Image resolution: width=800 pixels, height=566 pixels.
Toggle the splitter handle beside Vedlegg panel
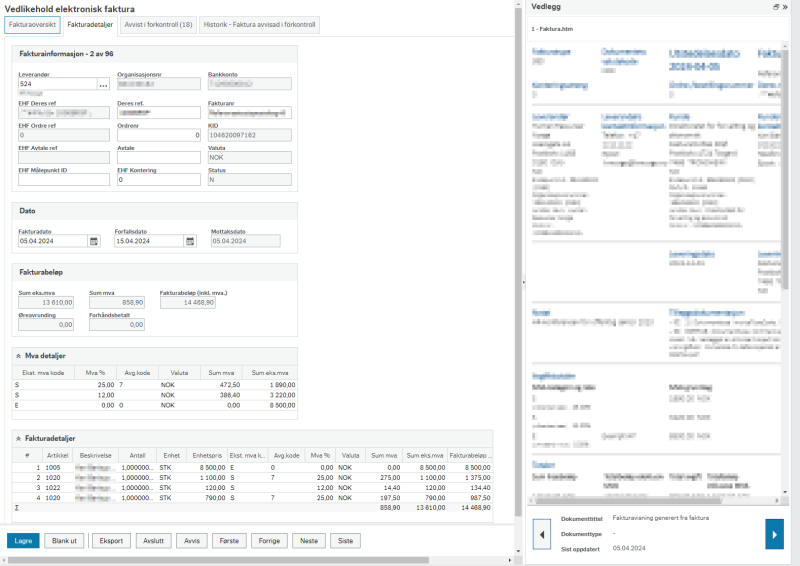(523, 281)
